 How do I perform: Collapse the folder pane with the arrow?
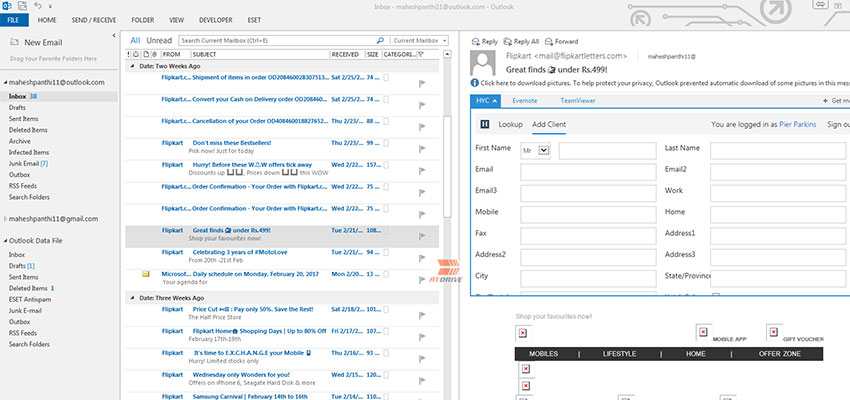pyautogui.click(x=113, y=35)
